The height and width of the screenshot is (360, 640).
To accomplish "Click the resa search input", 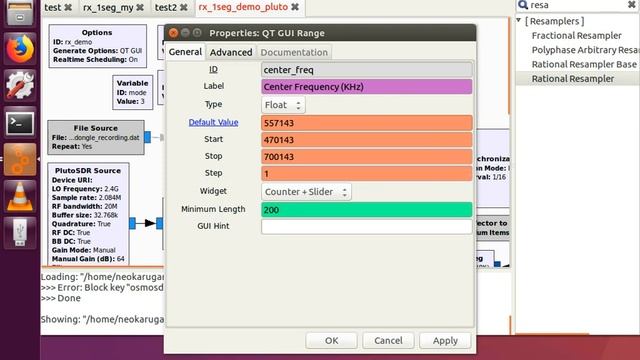I will click(x=578, y=5).
